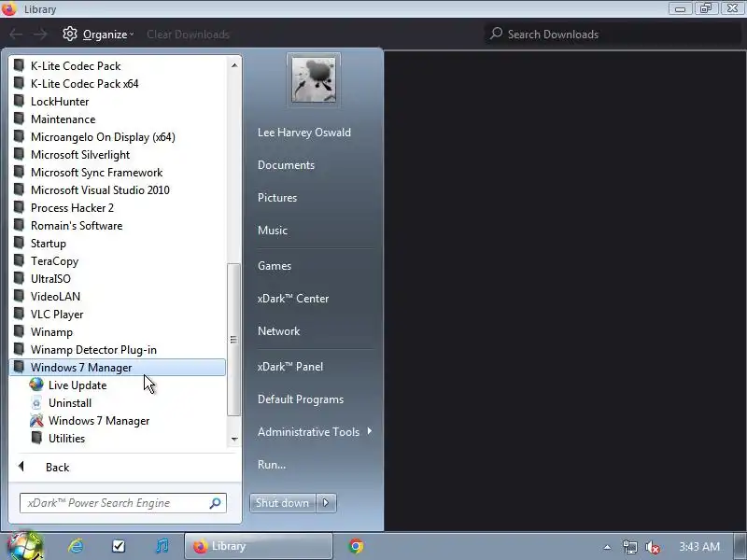The width and height of the screenshot is (747, 560).
Task: Expand Administrative Tools submenu arrow
Action: [x=370, y=431]
